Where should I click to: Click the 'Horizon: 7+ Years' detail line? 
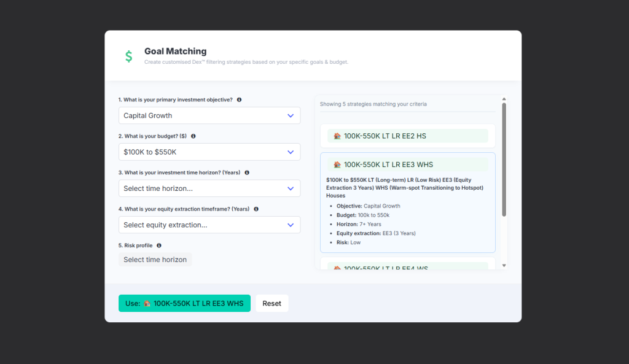pos(359,225)
